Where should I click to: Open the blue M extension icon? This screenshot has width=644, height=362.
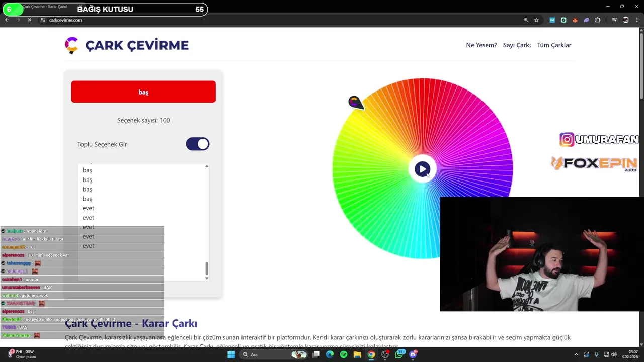[x=552, y=20]
